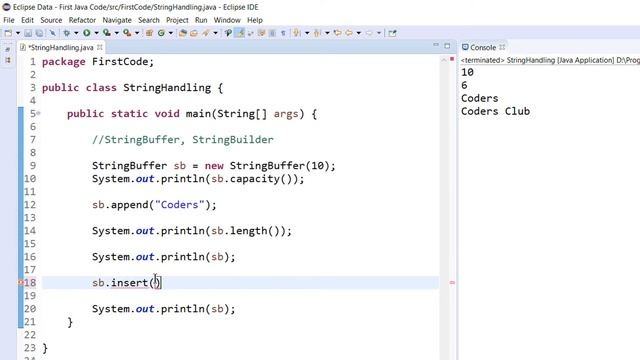Open the Window menu
The width and height of the screenshot is (640, 360).
(x=227, y=20)
